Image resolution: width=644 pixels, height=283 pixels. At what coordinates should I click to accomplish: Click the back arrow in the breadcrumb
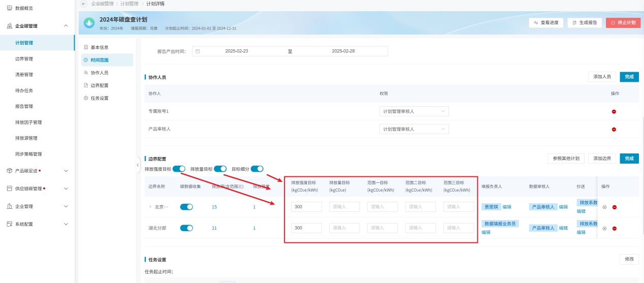[x=83, y=4]
